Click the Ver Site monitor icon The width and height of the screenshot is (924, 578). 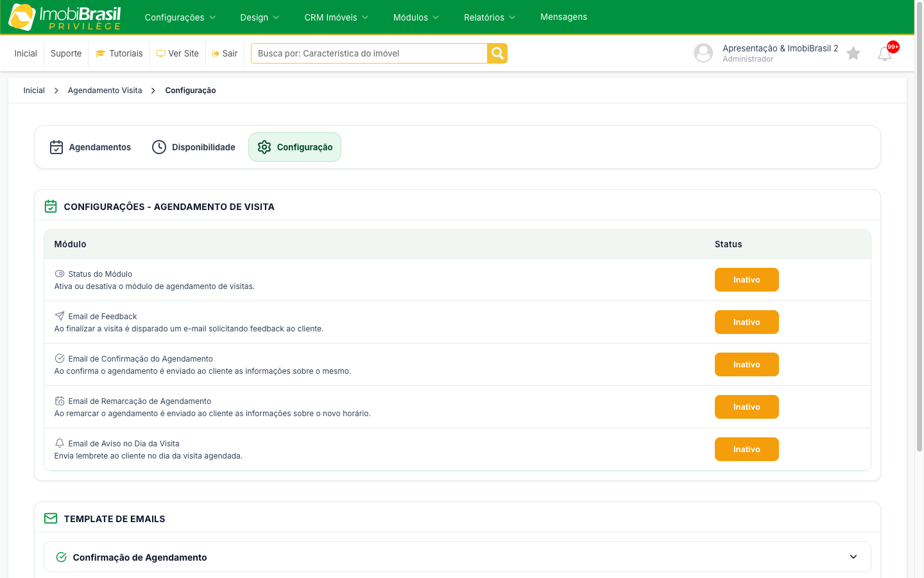160,54
